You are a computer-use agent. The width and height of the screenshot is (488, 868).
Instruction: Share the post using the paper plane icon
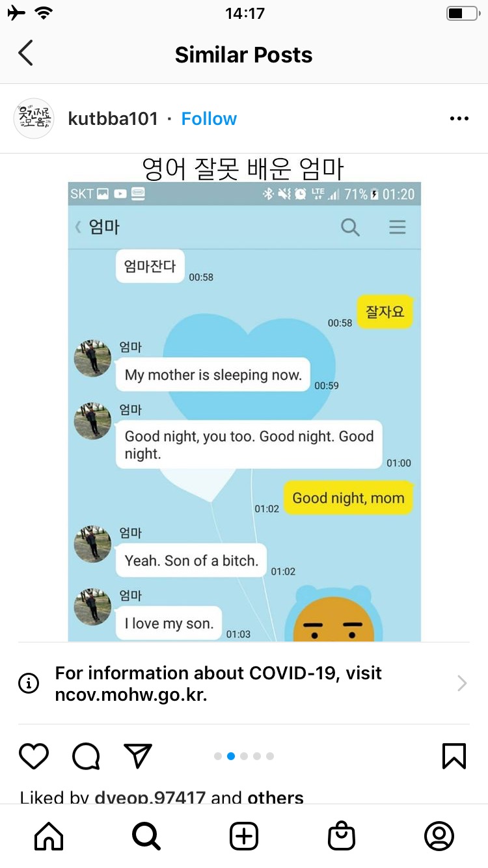[137, 756]
